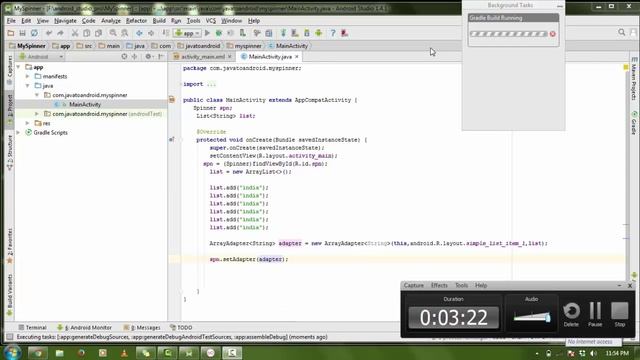
Task: Expand the Gradle Scripts node
Action: [x=18, y=133]
